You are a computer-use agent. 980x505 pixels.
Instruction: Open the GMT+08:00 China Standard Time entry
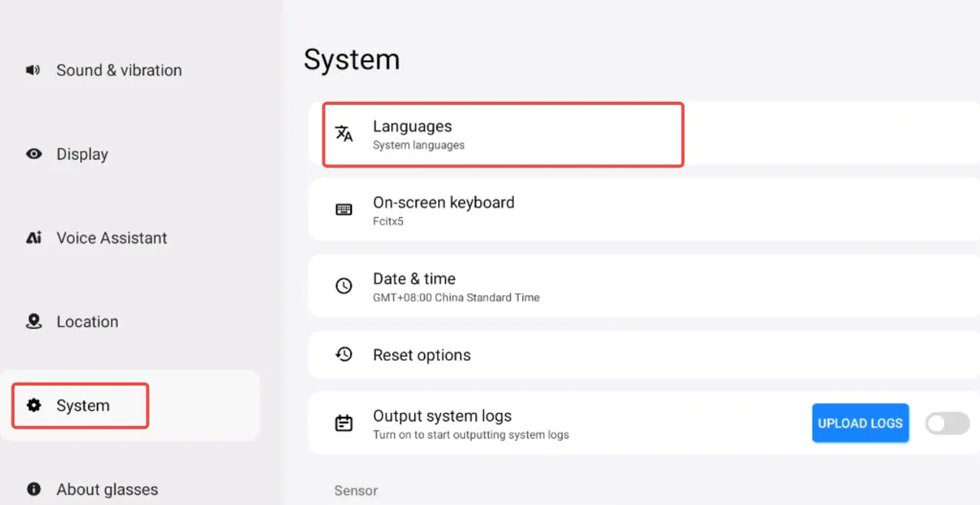click(456, 298)
